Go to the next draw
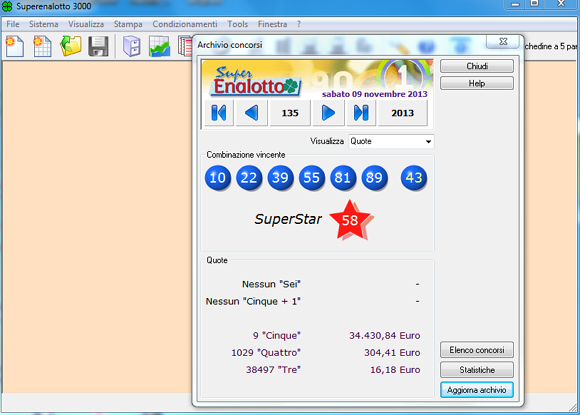Image resolution: width=580 pixels, height=415 pixels. click(x=328, y=113)
